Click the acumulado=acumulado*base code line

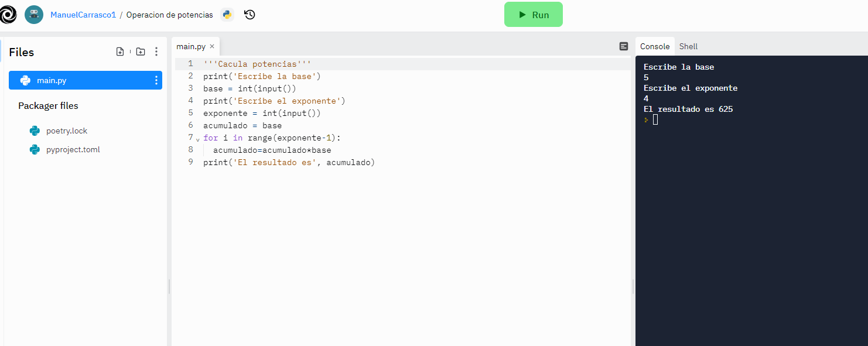pos(272,150)
